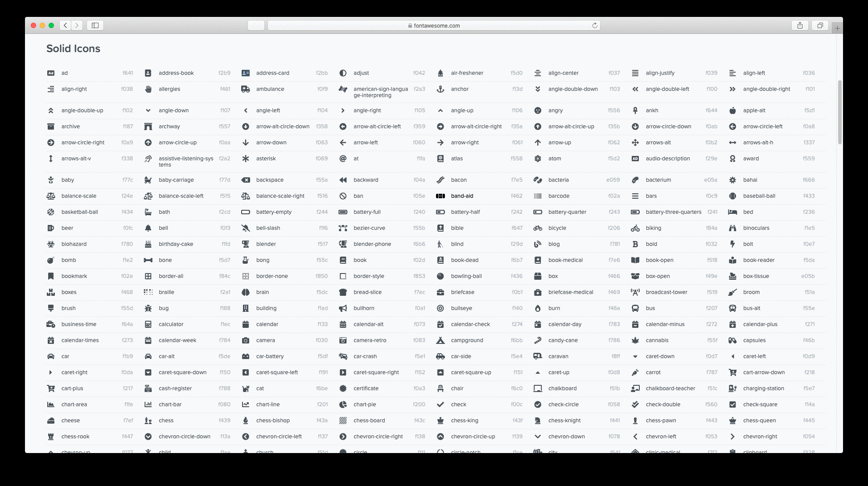This screenshot has height=486, width=868.
Task: Click the caret-square-down icon
Action: tap(148, 372)
